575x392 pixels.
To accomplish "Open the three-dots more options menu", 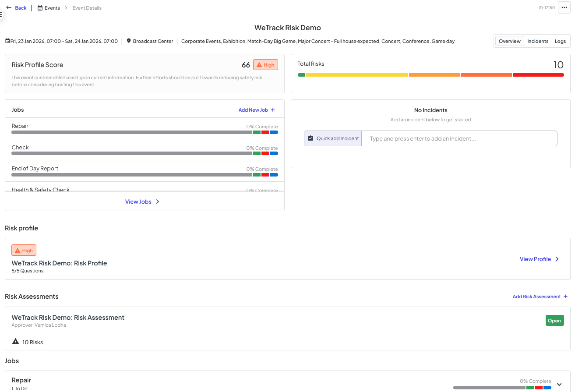I will point(564,8).
